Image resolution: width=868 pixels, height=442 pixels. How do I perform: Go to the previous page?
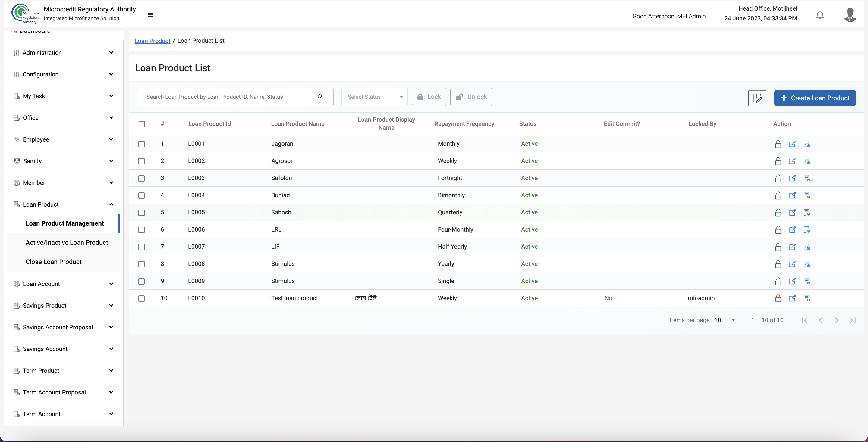[x=820, y=320]
